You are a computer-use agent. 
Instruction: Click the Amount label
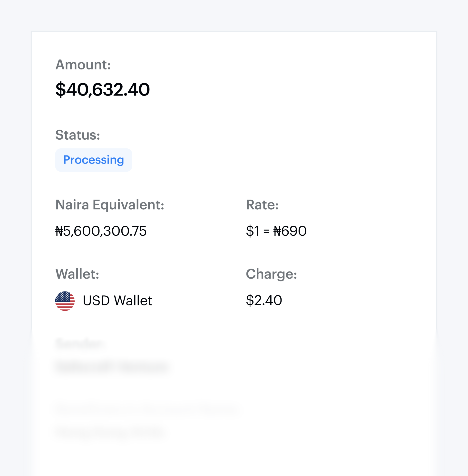pyautogui.click(x=83, y=65)
